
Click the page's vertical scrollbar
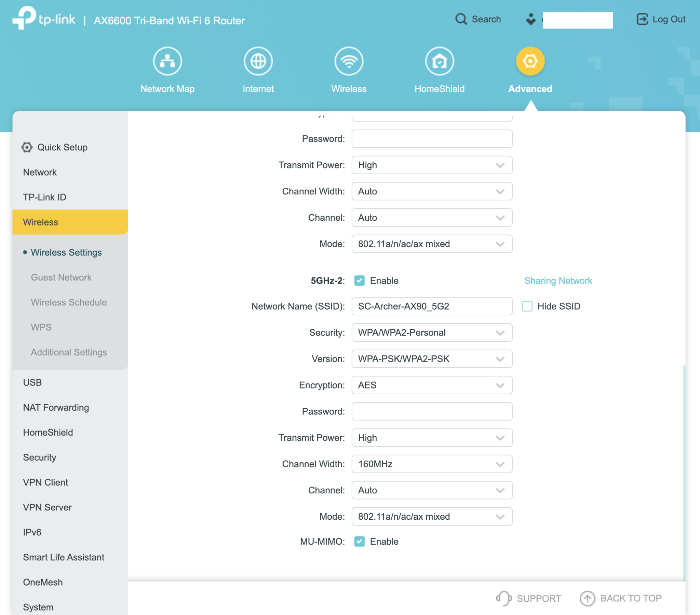684,473
